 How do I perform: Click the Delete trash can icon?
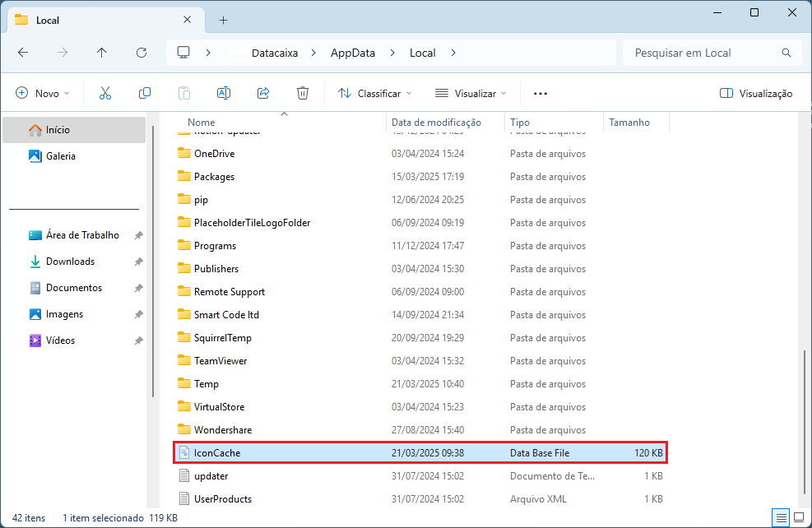click(303, 93)
